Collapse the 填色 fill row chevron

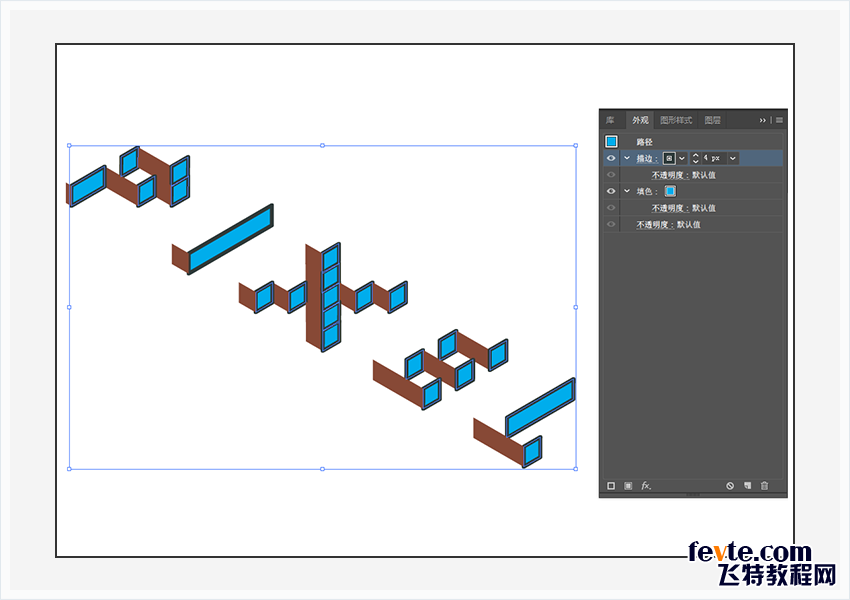pyautogui.click(x=627, y=191)
